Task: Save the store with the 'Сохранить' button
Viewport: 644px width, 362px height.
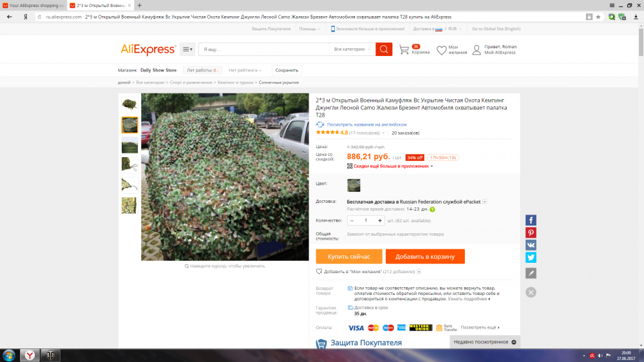Action: 287,70
